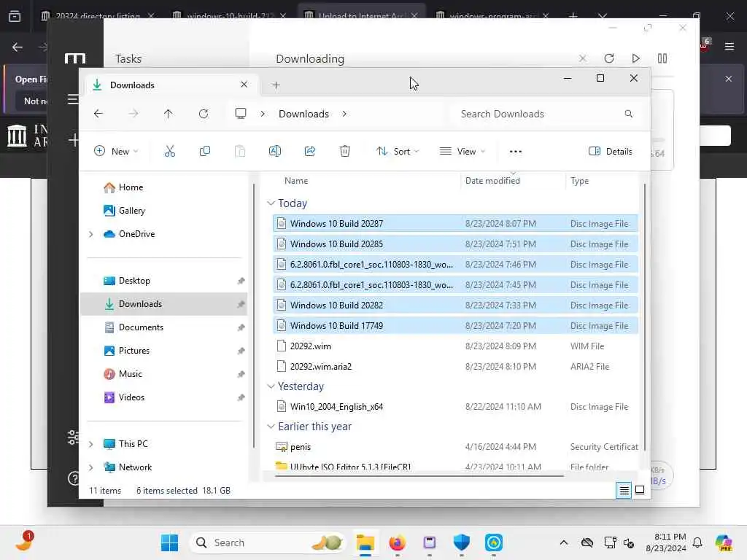747x560 pixels.
Task: Select the 20292.wim file
Action: [x=455, y=346]
